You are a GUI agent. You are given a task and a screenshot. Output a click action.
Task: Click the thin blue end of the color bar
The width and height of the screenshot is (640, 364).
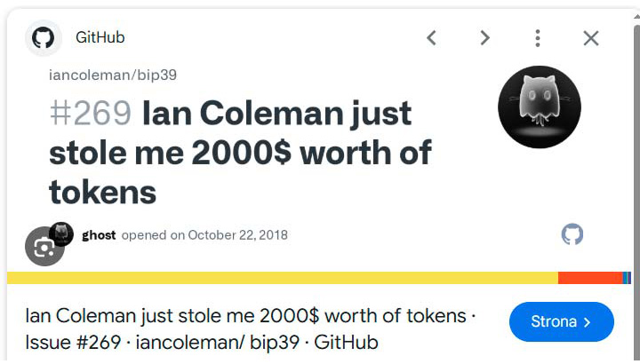pos(628,278)
